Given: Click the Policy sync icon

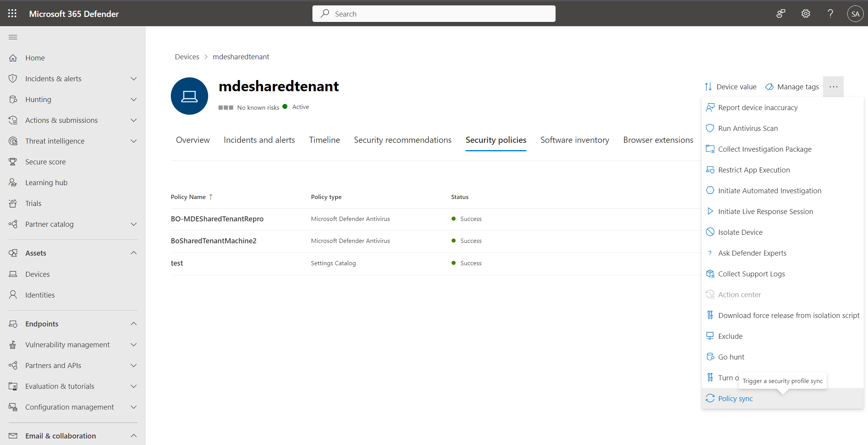Looking at the screenshot, I should coord(710,398).
